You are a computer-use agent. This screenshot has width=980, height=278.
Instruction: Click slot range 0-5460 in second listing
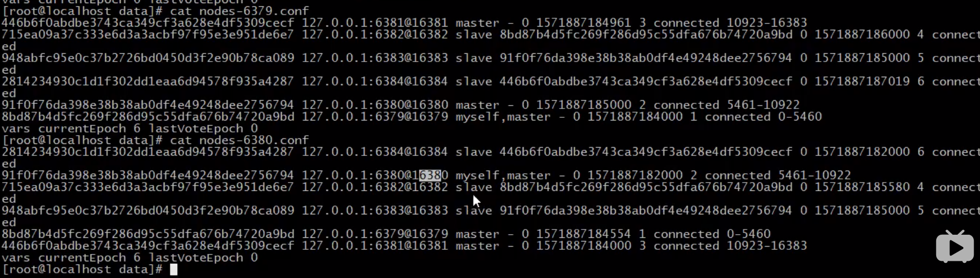click(x=749, y=234)
